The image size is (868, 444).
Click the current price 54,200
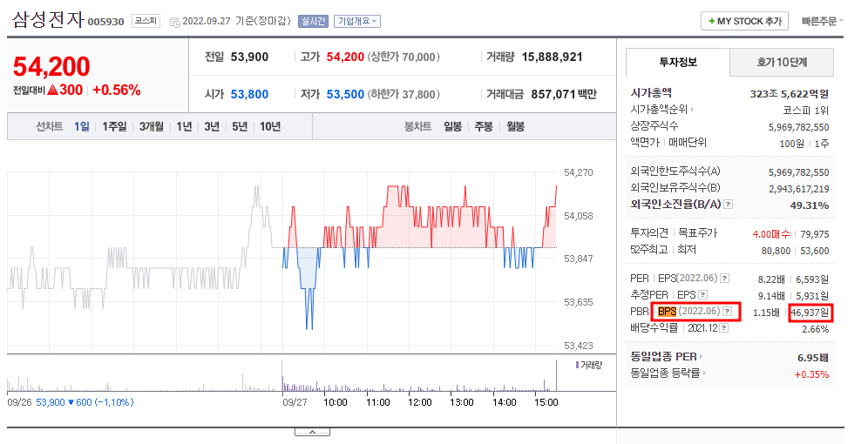[x=51, y=67]
